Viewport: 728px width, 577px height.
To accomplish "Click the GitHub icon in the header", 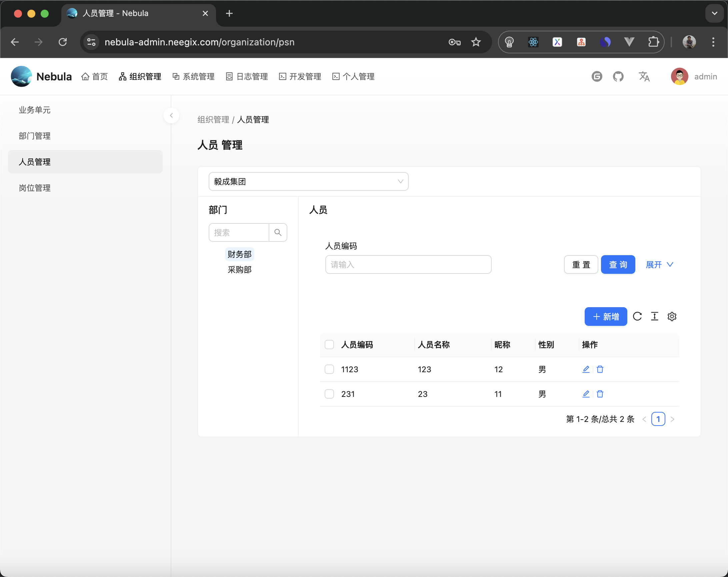I will point(619,76).
